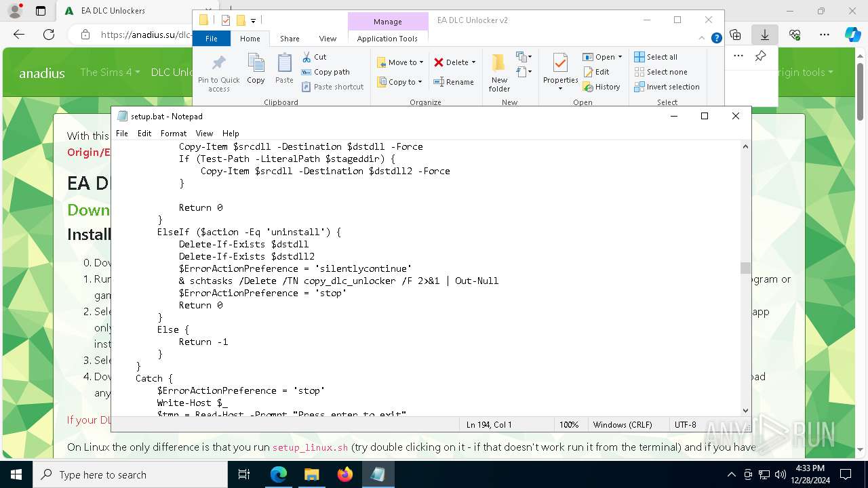Click the Edge address bar URL
Viewport: 868px width, 488px height.
point(146,35)
